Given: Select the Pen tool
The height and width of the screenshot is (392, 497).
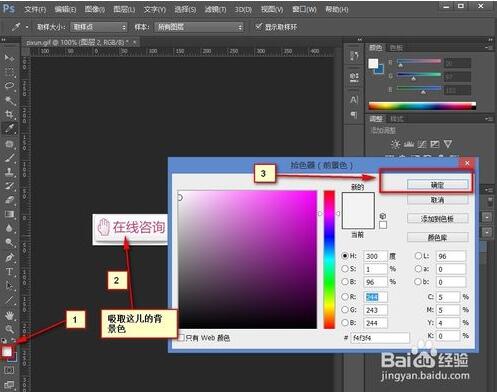Looking at the screenshot, I should (x=9, y=257).
